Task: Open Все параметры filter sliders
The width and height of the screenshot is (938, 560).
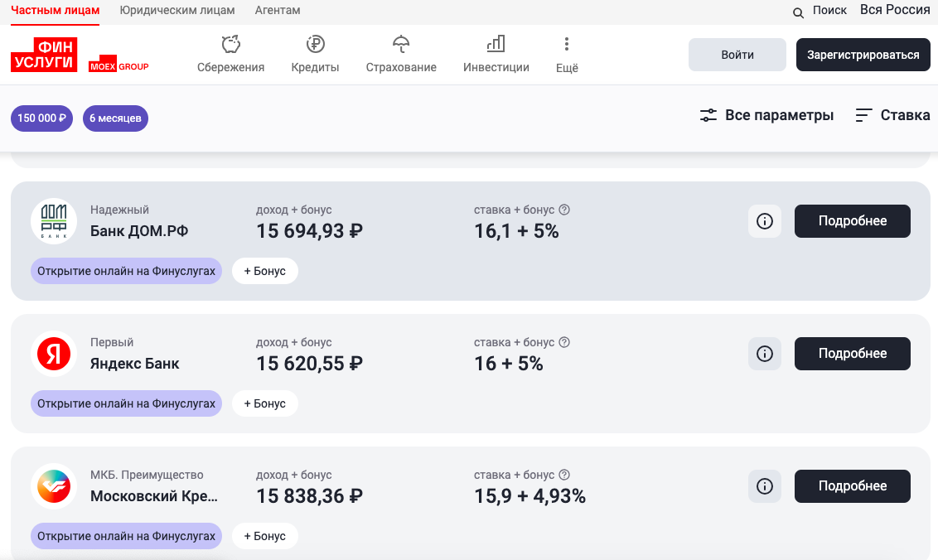Action: (766, 115)
